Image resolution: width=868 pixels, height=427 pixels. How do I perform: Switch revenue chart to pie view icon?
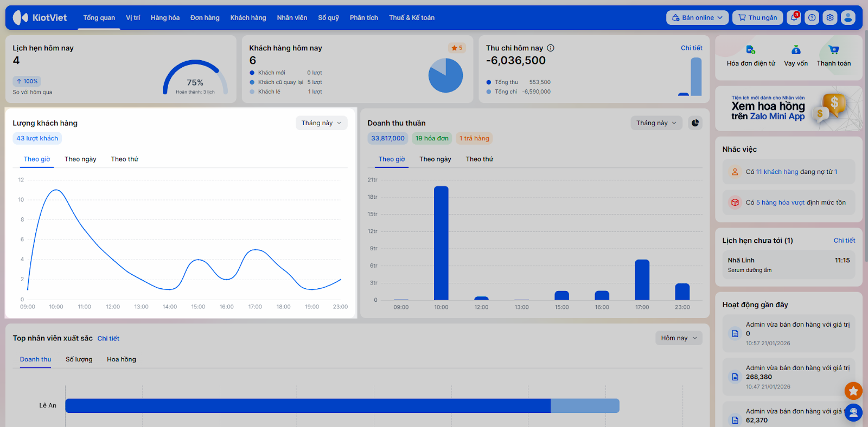[x=695, y=123]
